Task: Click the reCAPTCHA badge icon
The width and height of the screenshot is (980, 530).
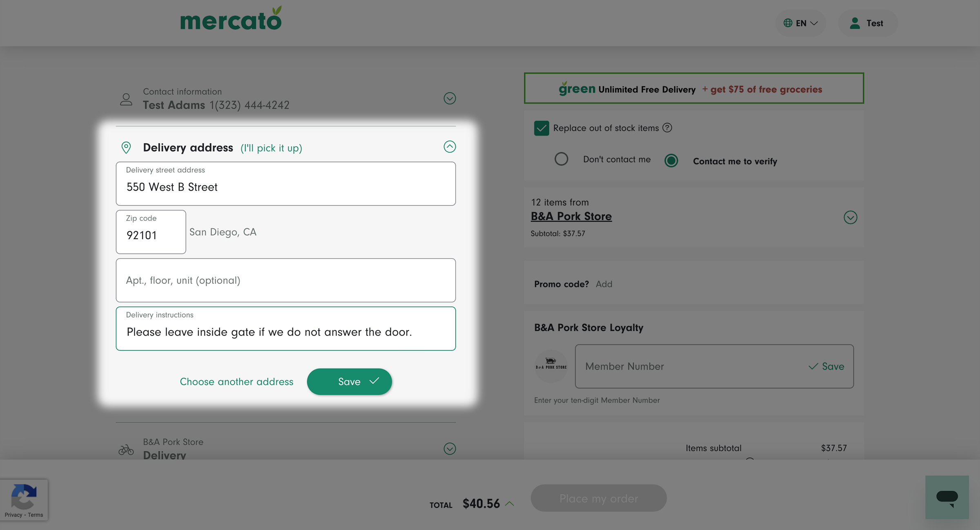Action: click(24, 496)
